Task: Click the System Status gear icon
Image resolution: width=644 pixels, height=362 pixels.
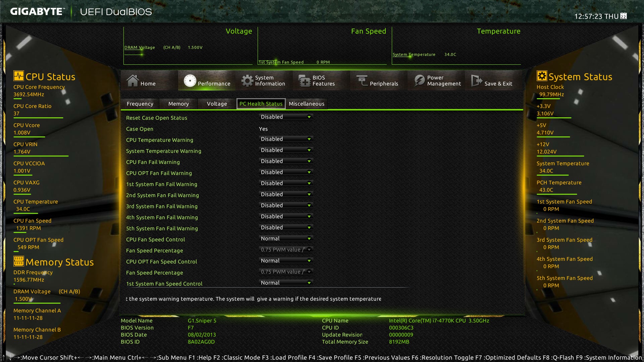Action: [542, 76]
